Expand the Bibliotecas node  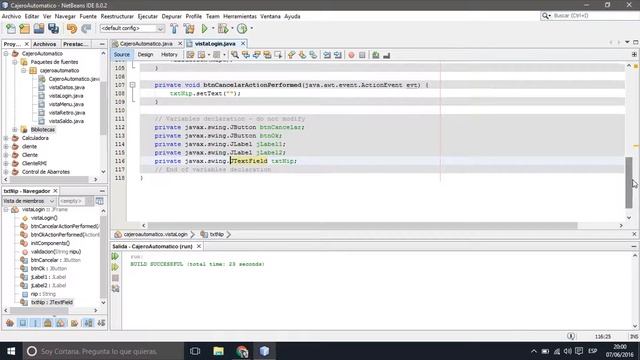[15, 130]
